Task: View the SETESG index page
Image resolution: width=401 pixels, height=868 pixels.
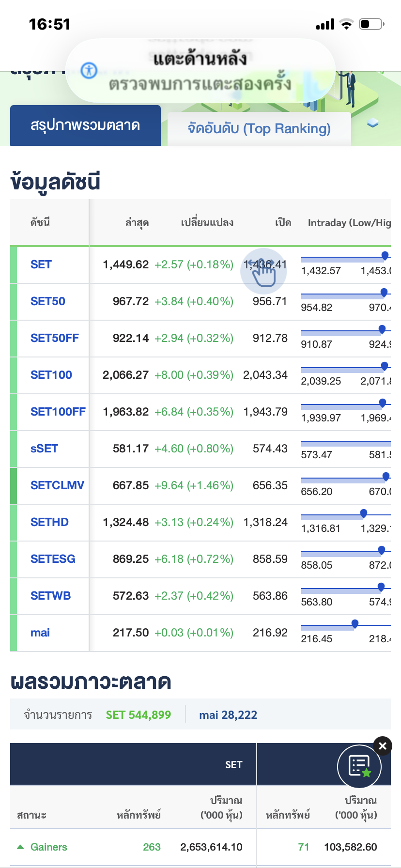Action: pos(53,559)
